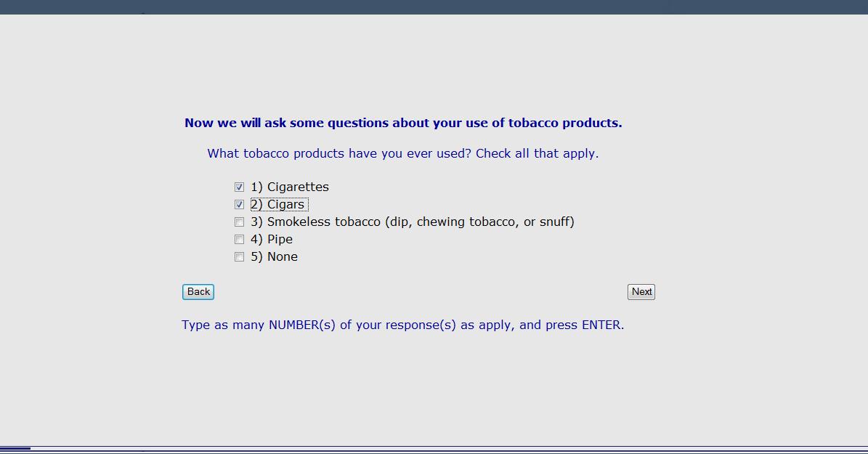The image size is (868, 454).
Task: Click the Next button
Action: pos(641,292)
